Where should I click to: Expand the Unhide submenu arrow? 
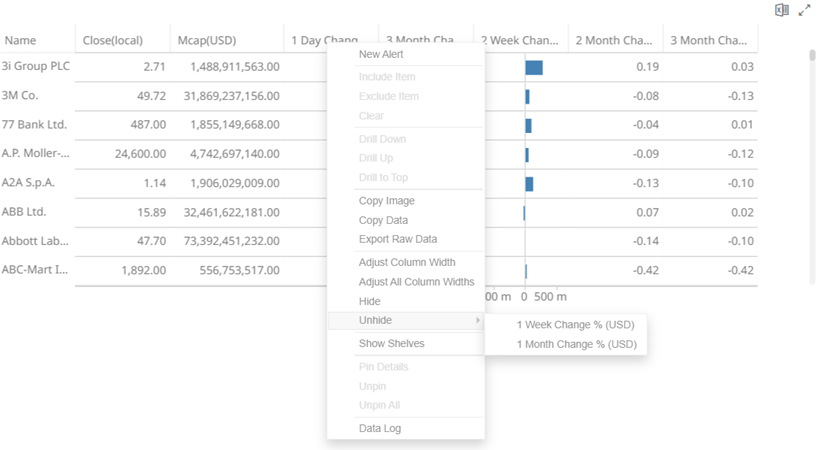click(478, 320)
